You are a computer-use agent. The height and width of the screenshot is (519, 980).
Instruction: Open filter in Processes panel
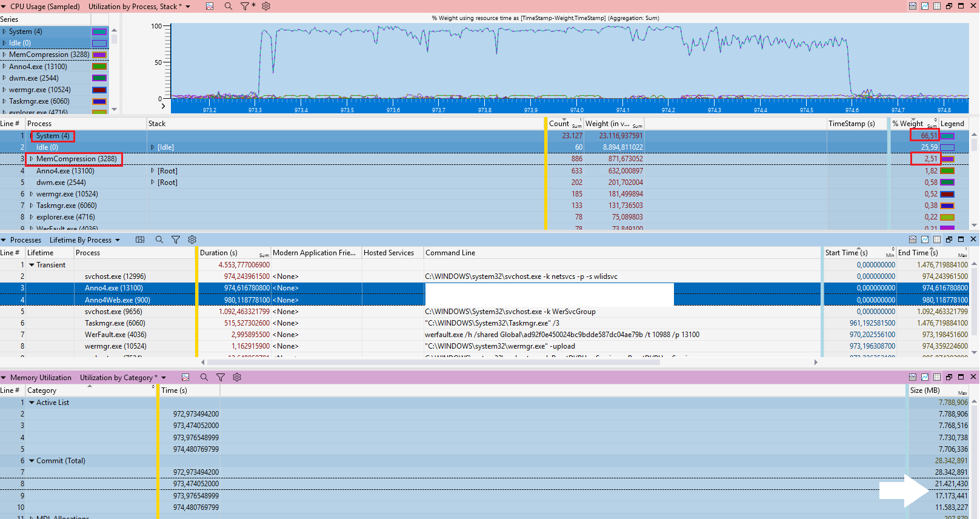pyautogui.click(x=176, y=239)
